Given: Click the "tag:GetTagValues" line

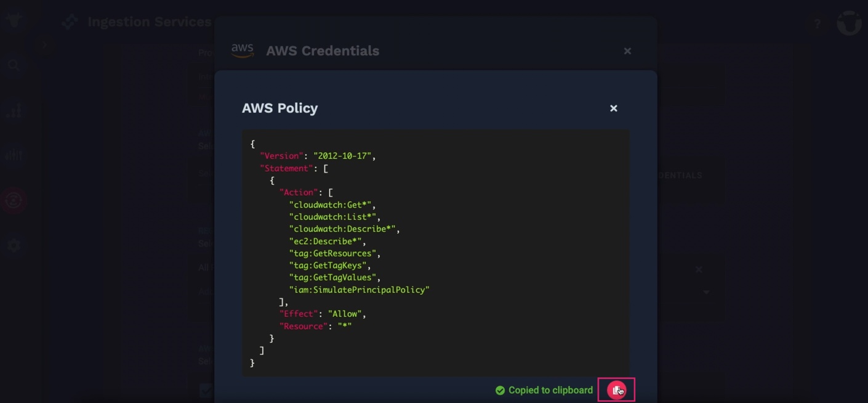Looking at the screenshot, I should [335, 277].
